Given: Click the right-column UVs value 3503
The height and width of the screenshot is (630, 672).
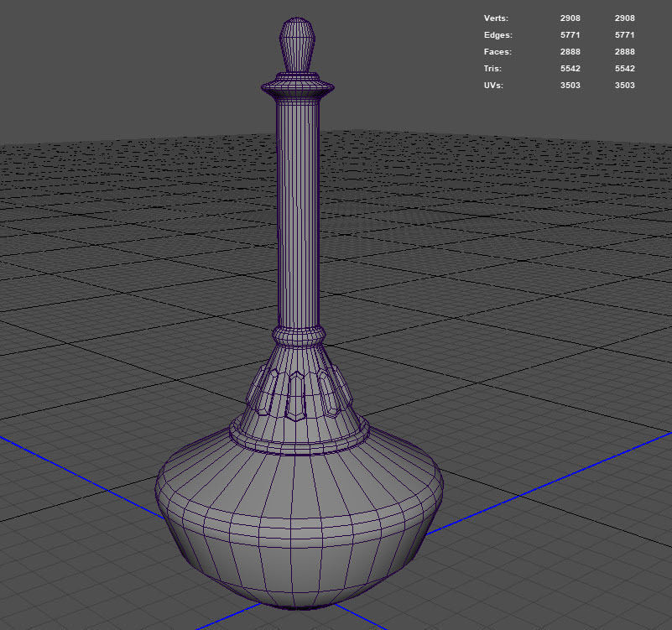Looking at the screenshot, I should [x=624, y=85].
